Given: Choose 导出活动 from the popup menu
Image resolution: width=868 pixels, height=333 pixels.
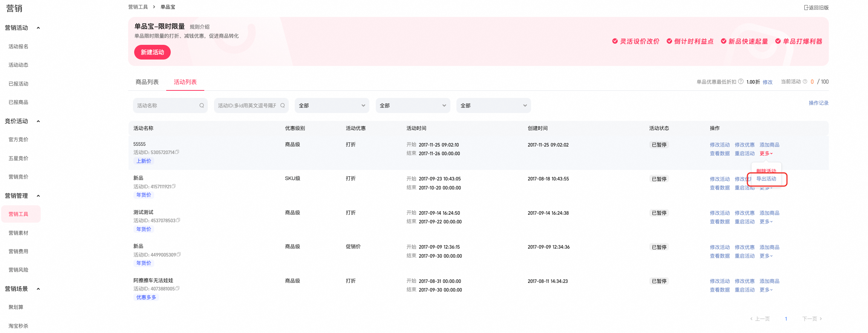Looking at the screenshot, I should [x=766, y=179].
